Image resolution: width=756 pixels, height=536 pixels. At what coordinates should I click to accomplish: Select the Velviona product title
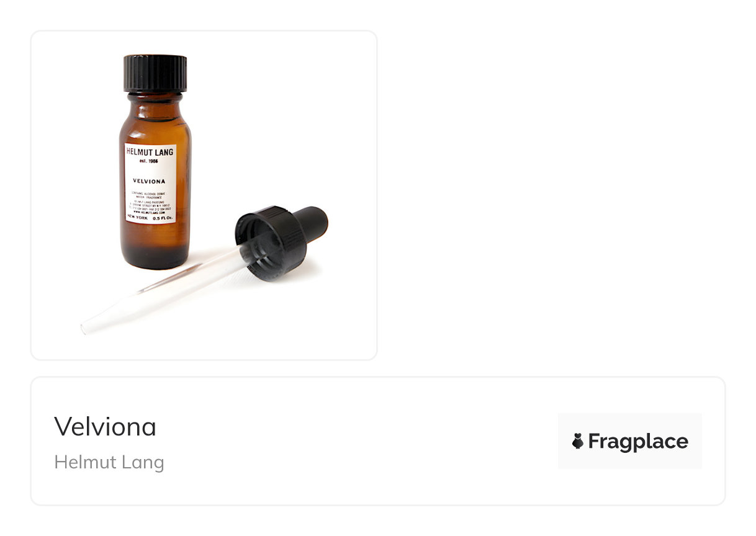(106, 426)
